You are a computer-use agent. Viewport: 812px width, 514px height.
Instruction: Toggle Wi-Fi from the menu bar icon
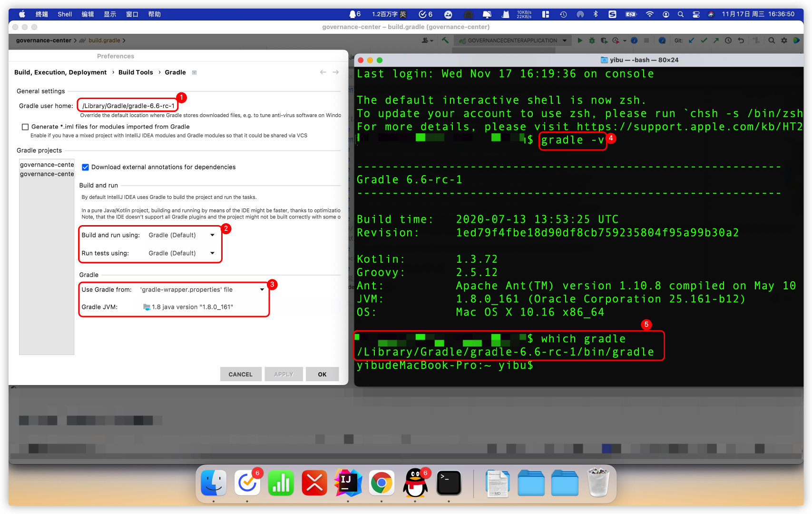pyautogui.click(x=649, y=14)
